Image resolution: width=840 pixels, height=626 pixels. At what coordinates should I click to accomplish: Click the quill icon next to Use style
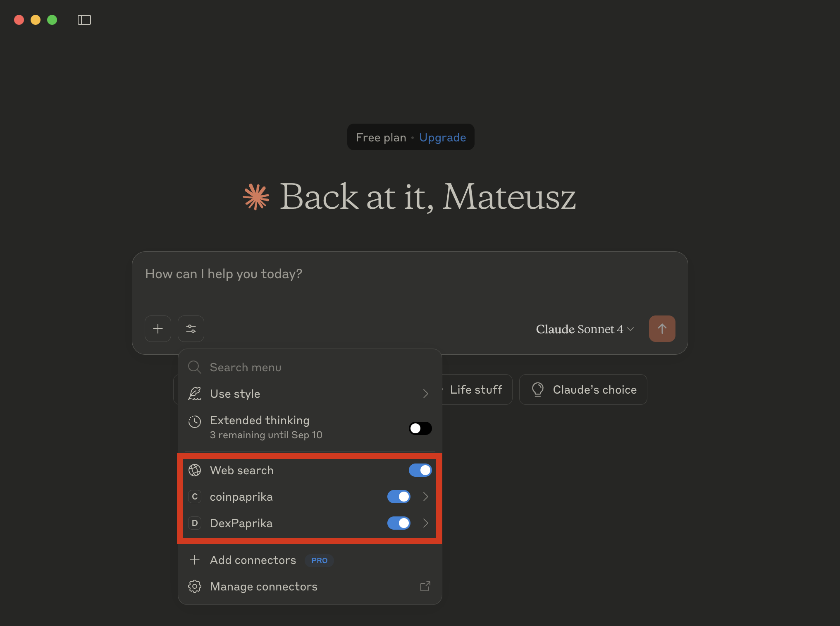point(195,394)
